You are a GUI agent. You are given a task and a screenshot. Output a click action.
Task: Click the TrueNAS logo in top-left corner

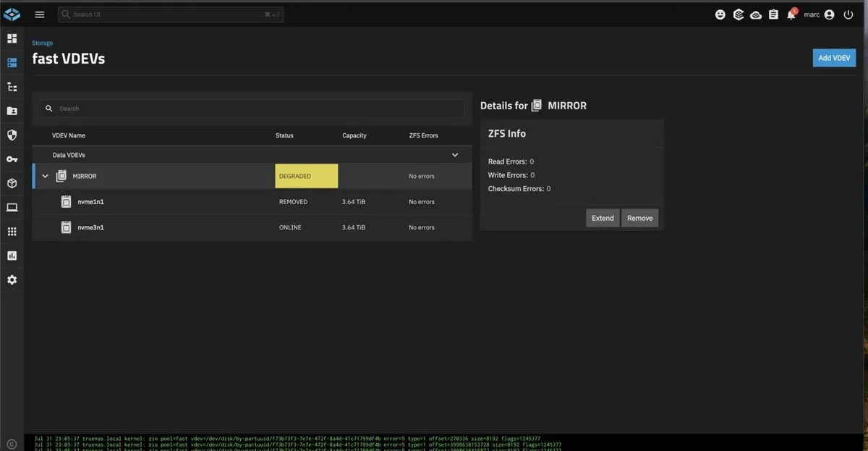pyautogui.click(x=12, y=14)
